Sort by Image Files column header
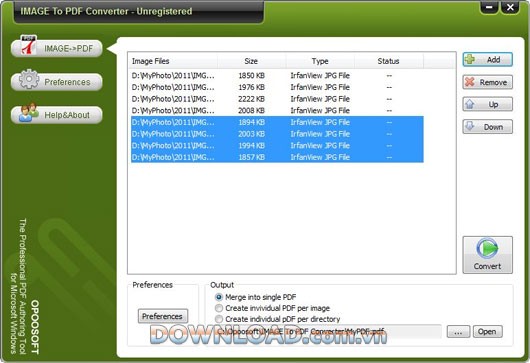530x363 pixels. point(174,61)
